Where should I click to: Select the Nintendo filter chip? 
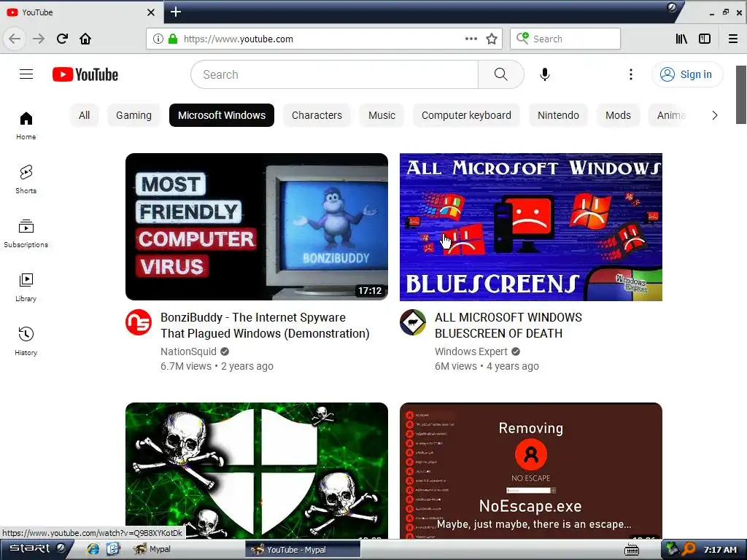coord(558,115)
